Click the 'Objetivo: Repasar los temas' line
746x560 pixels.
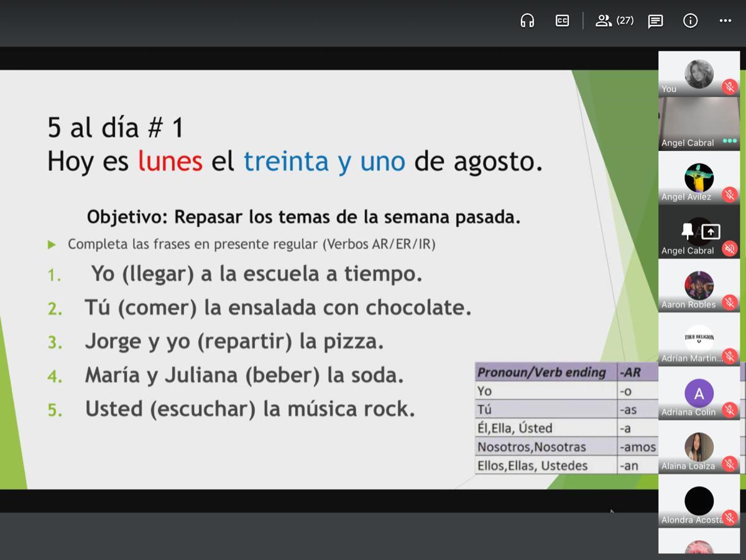tap(303, 217)
